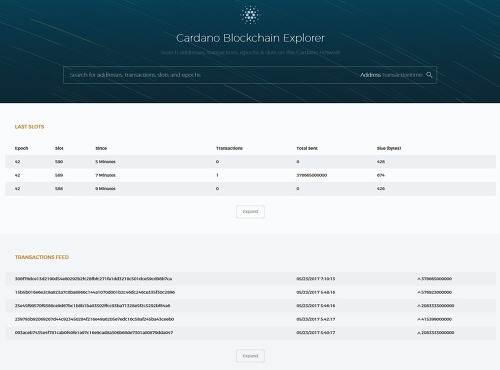Click the Size (bytes) column header
The height and width of the screenshot is (370, 500).
point(389,148)
